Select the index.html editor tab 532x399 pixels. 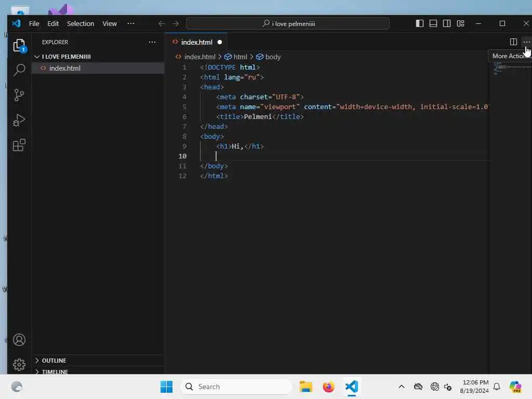pyautogui.click(x=196, y=42)
